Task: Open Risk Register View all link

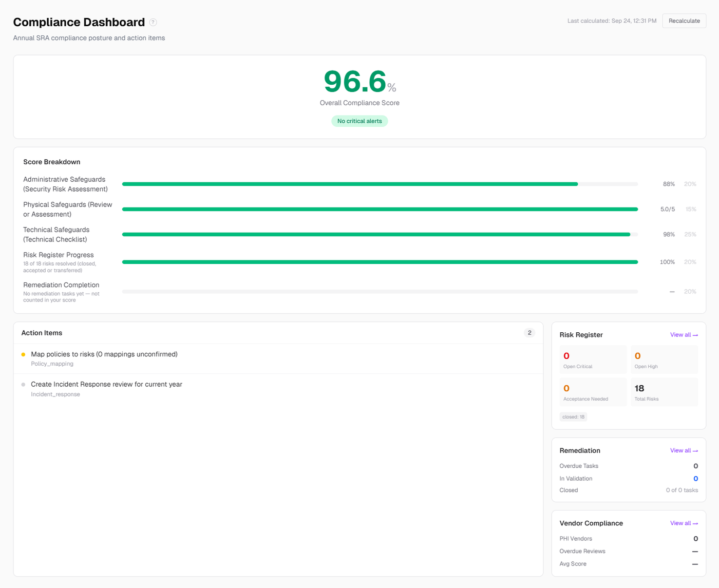Action: 684,335
